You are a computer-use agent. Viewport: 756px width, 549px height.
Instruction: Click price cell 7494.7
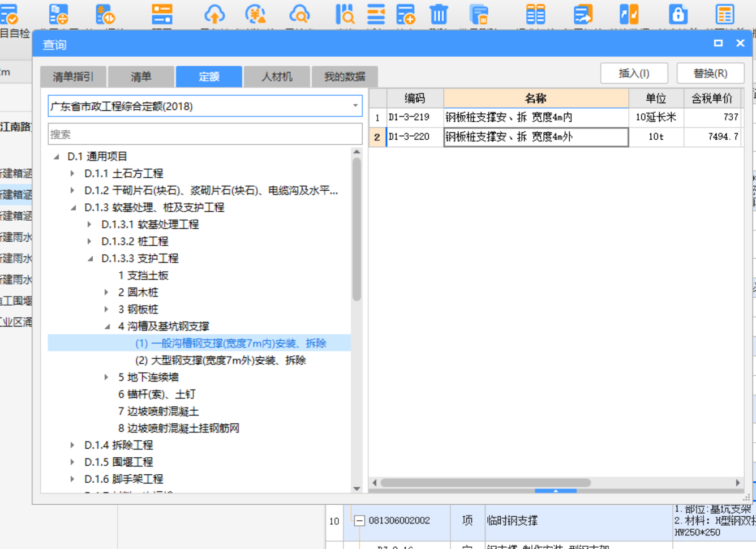712,137
